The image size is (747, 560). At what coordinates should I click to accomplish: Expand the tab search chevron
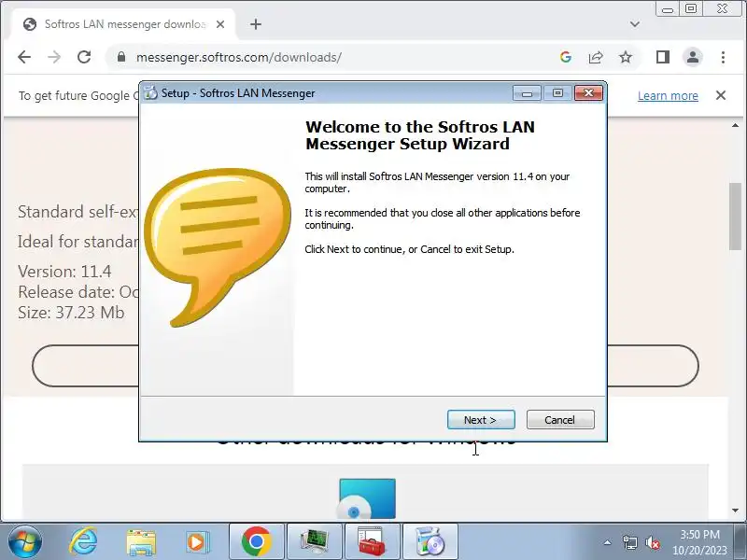click(635, 24)
